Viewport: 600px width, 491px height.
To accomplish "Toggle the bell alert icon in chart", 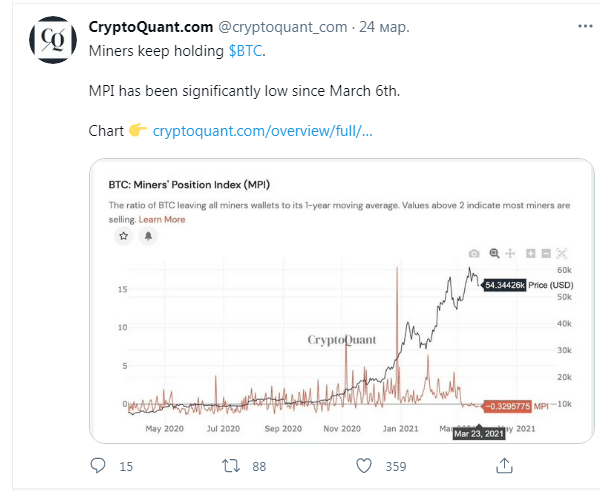I will tap(148, 236).
